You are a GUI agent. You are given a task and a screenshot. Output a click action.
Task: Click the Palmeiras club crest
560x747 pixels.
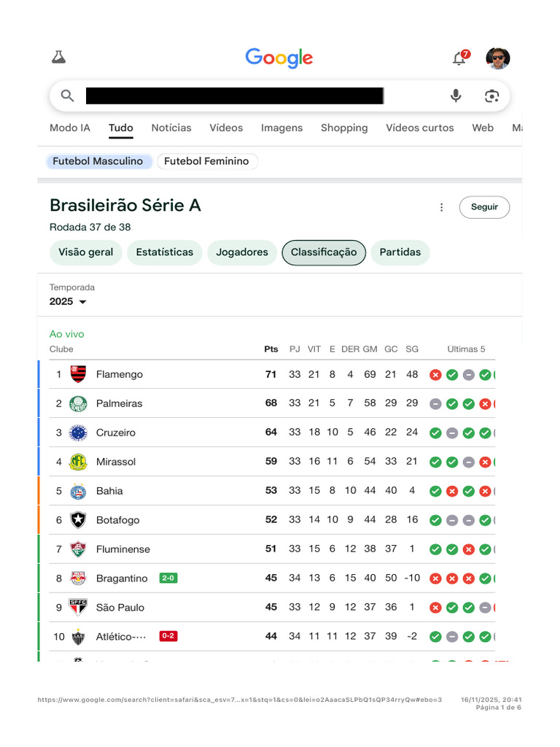click(x=78, y=403)
